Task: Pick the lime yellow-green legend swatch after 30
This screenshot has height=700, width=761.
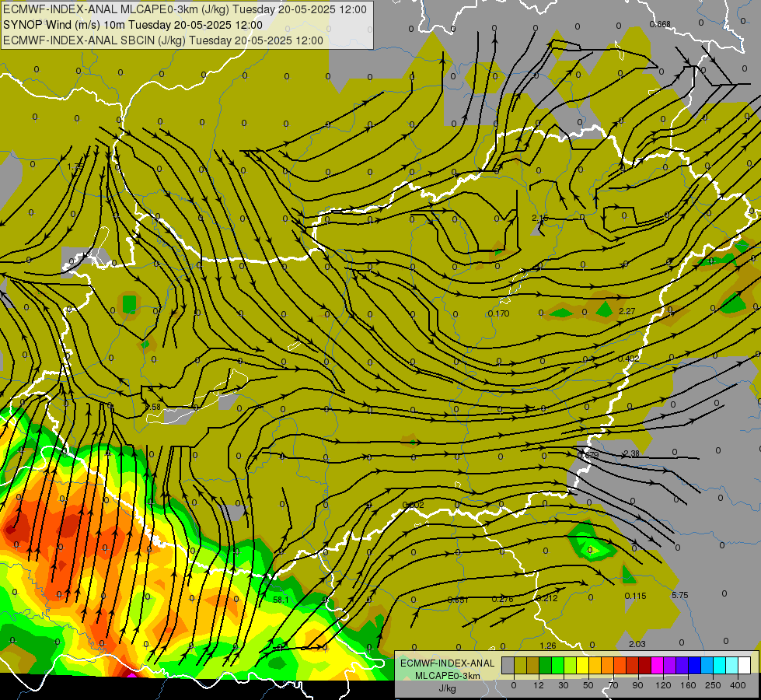Action: 571,665
